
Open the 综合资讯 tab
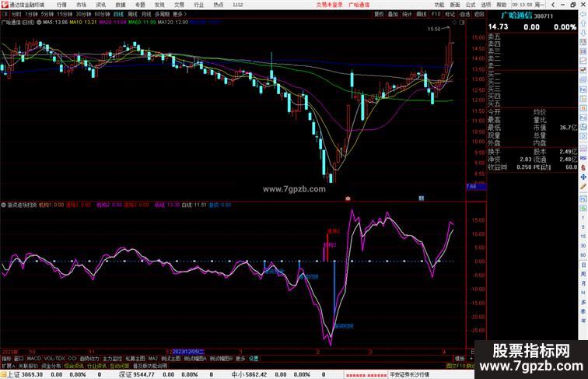coord(74,366)
